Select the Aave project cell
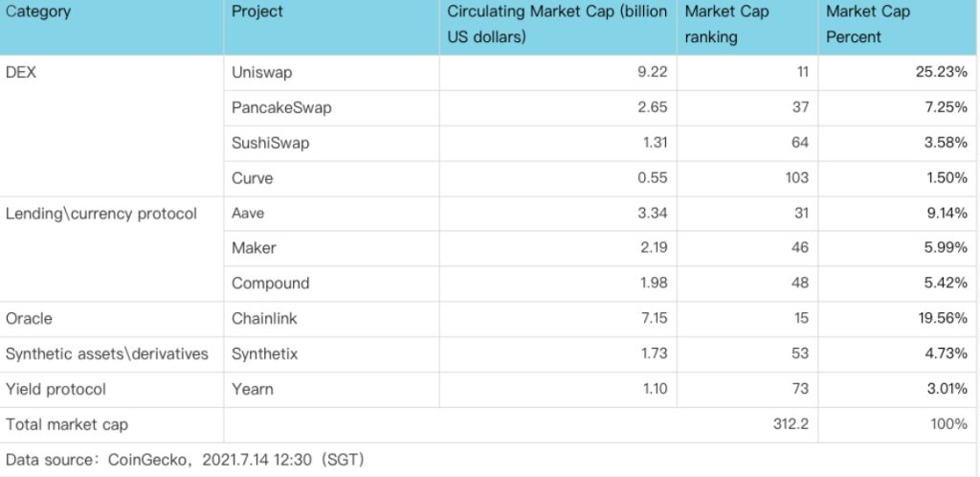Screen dimensions: 980x477 [x=249, y=214]
